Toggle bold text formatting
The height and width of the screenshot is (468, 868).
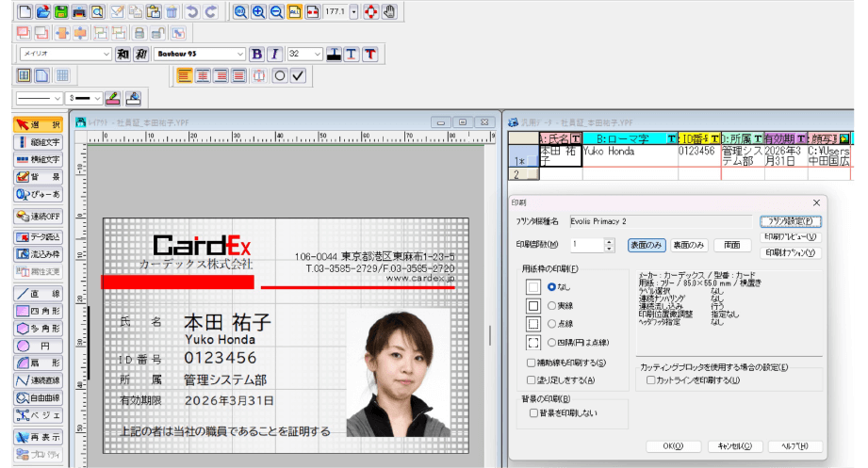pyautogui.click(x=256, y=54)
